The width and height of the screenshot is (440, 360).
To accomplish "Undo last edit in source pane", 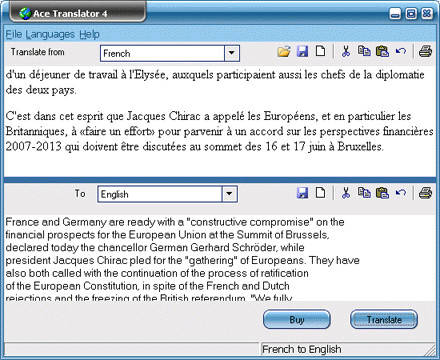I will tap(401, 51).
